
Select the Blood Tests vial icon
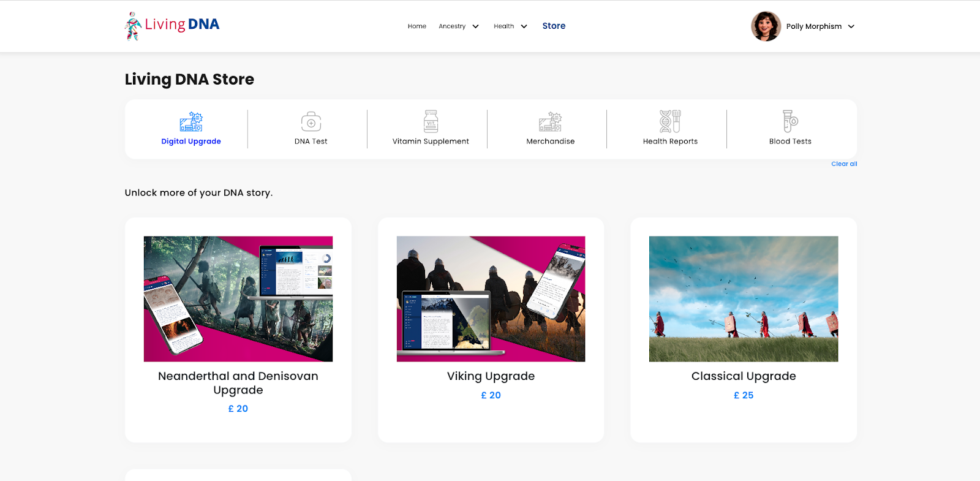pyautogui.click(x=790, y=121)
